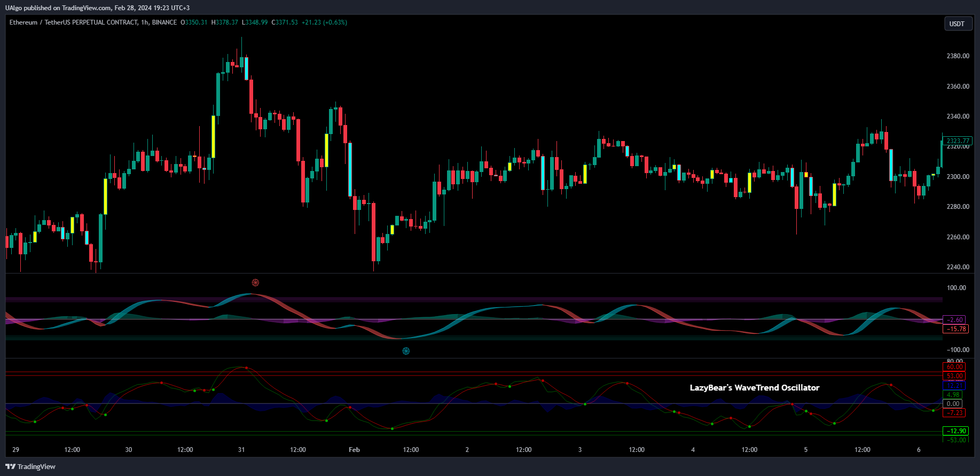Viewport: 980px width, 476px height.
Task: Click the red −15.78 indicator value tag
Action: click(955, 329)
